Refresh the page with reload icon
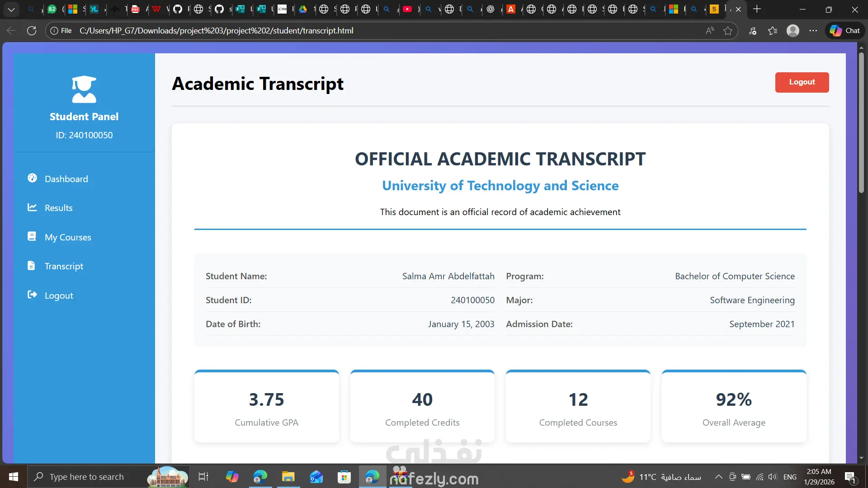This screenshot has height=488, width=868. click(32, 31)
